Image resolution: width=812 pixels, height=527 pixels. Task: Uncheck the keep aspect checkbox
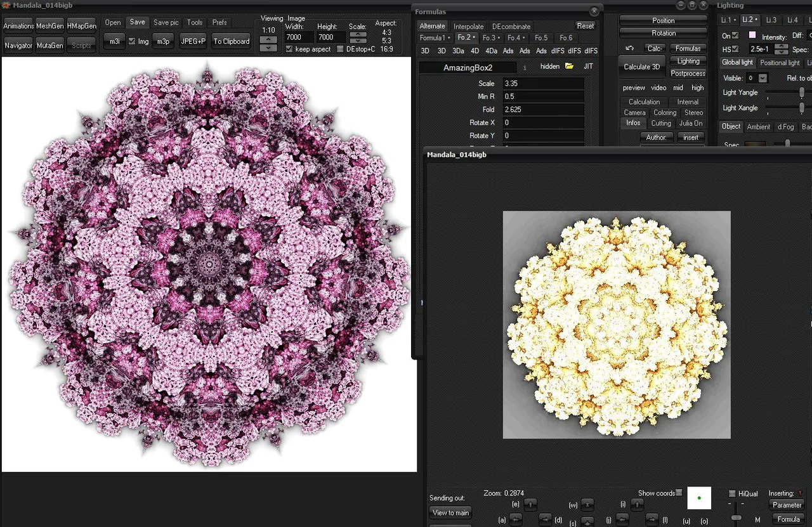point(289,49)
